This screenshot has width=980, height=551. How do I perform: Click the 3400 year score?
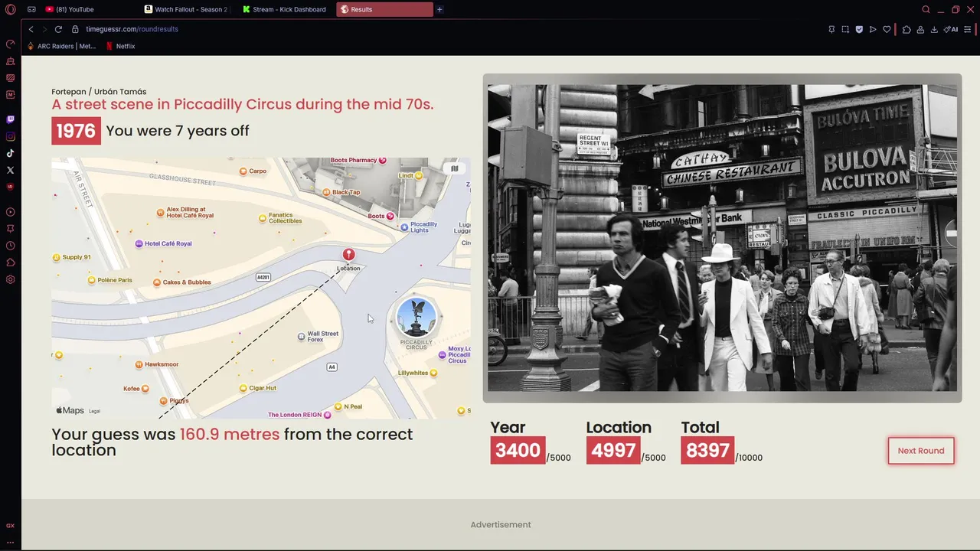[518, 450]
